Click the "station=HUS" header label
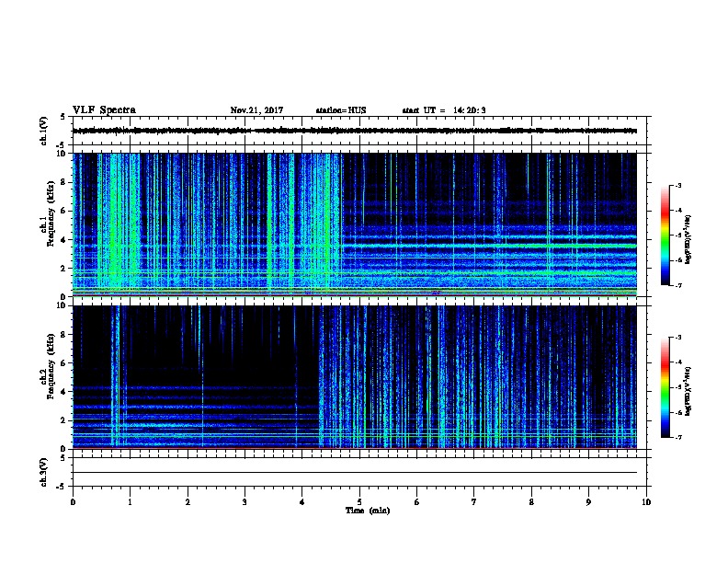 (341, 110)
